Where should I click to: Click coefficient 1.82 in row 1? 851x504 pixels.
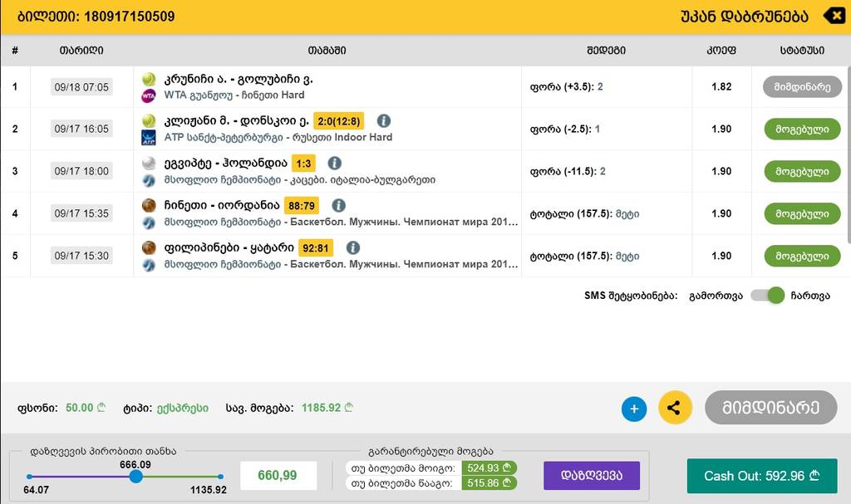tap(721, 87)
